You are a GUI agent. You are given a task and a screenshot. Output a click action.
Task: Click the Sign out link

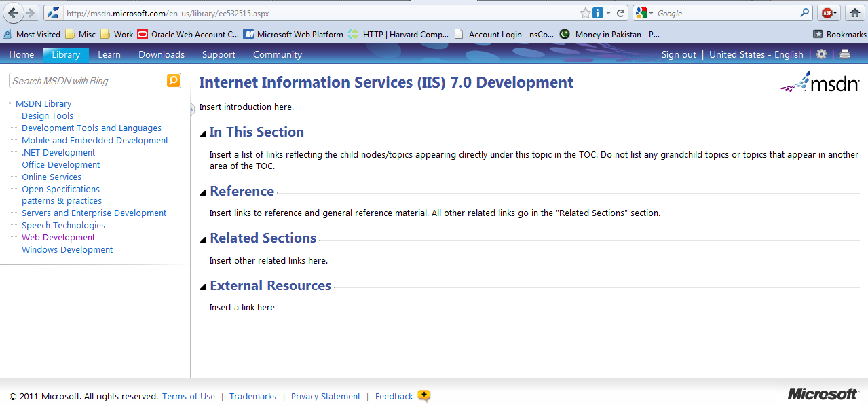679,54
